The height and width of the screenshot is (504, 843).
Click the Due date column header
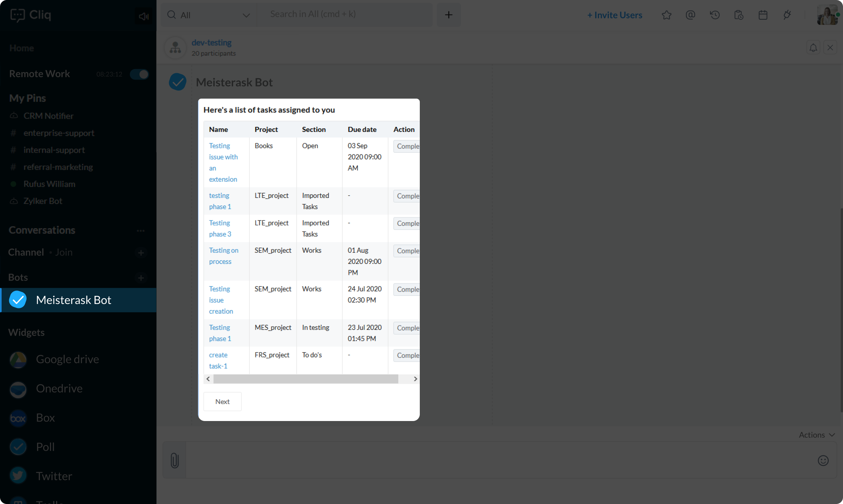362,129
